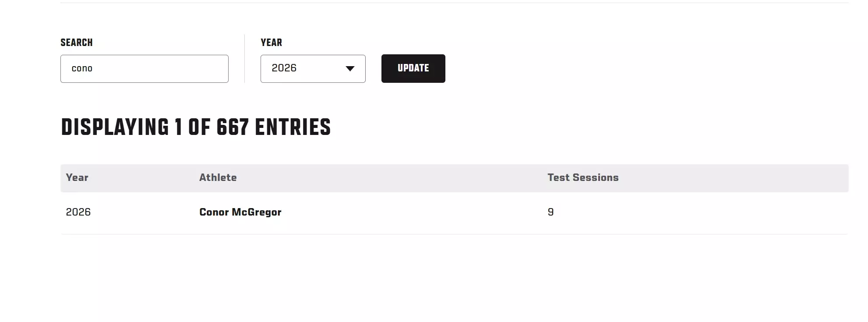Click the test sessions count 9

coord(550,212)
